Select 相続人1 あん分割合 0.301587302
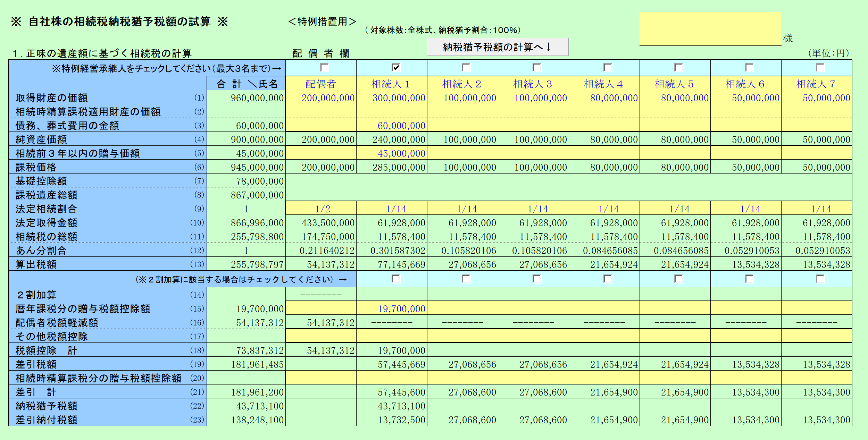The image size is (868, 440). [x=392, y=250]
